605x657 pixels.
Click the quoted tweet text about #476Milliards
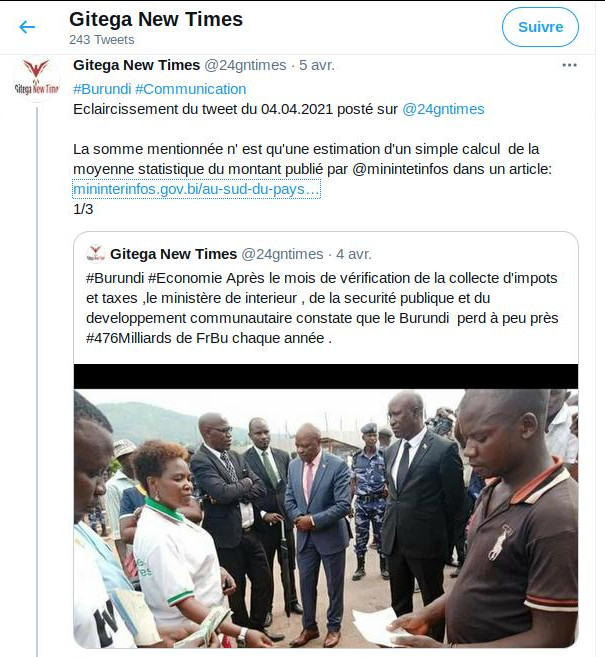[322, 308]
